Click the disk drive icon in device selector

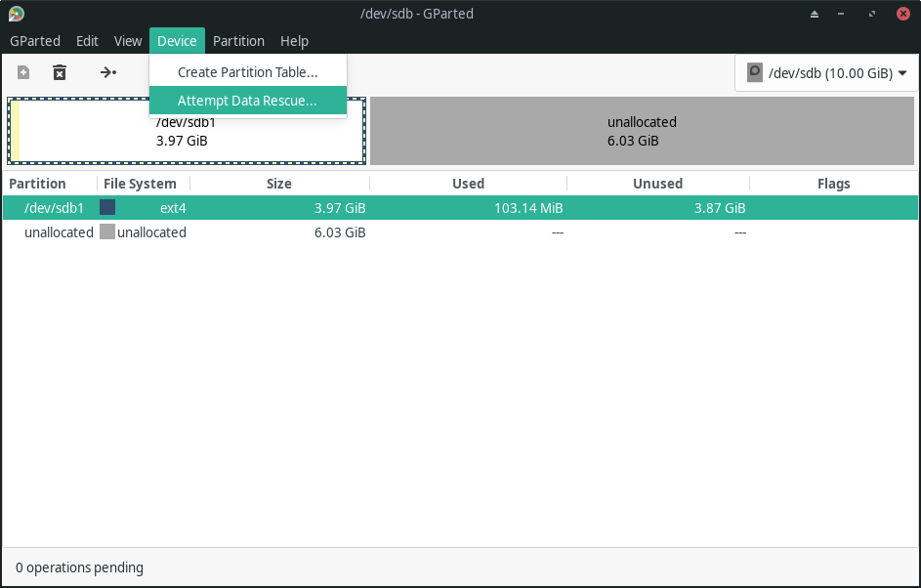(753, 72)
